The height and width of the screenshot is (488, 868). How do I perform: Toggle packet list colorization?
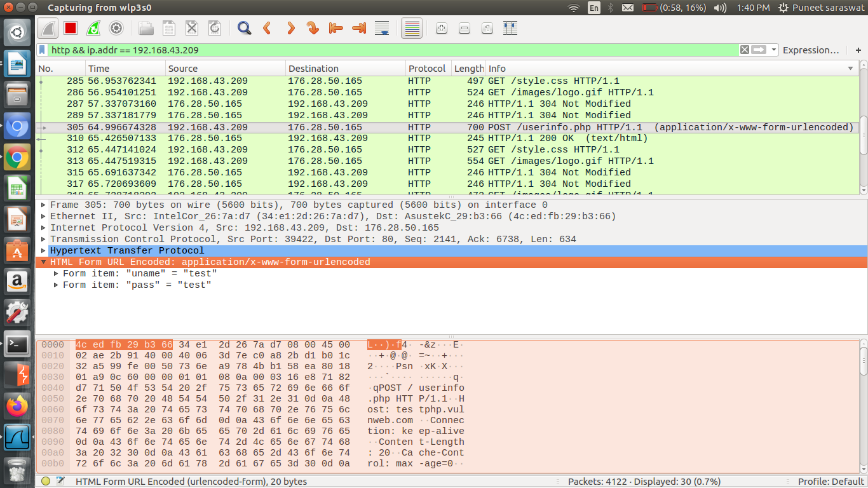pos(412,28)
